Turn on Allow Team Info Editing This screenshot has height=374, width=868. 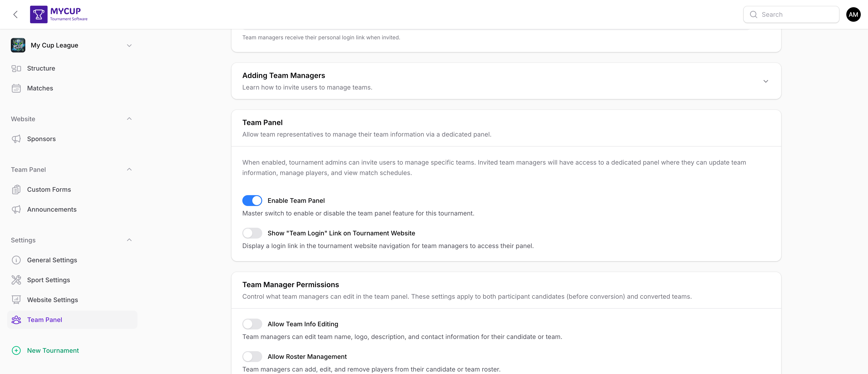tap(252, 324)
